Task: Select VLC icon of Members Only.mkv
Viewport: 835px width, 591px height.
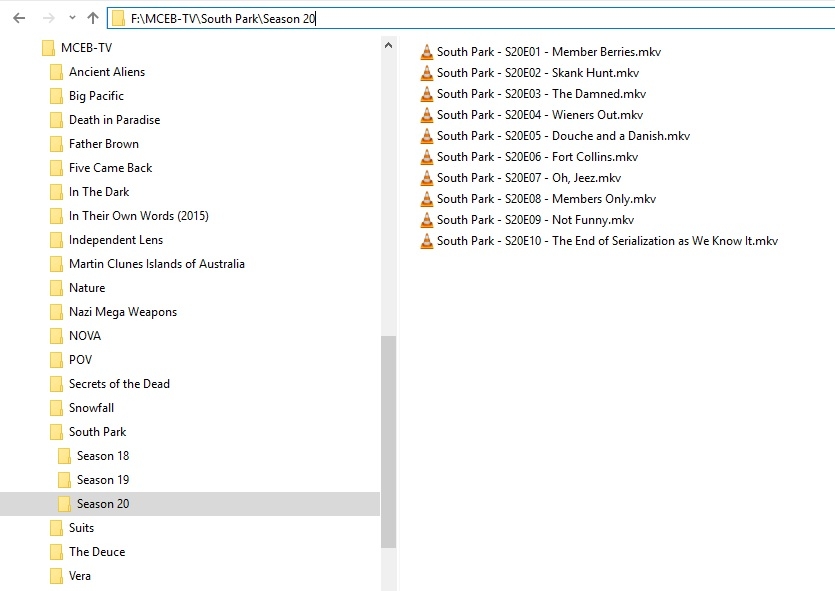Action: pos(427,199)
